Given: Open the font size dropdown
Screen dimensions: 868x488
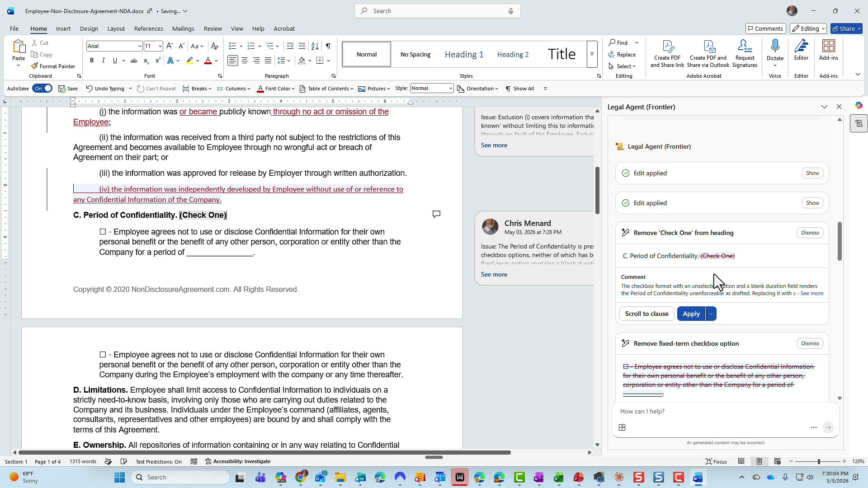Looking at the screenshot, I should [x=160, y=46].
